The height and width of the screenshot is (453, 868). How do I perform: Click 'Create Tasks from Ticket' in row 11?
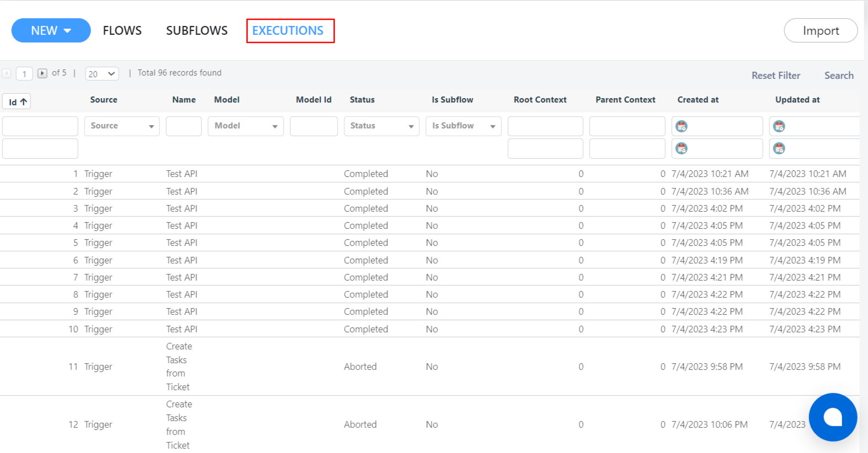coord(179,366)
